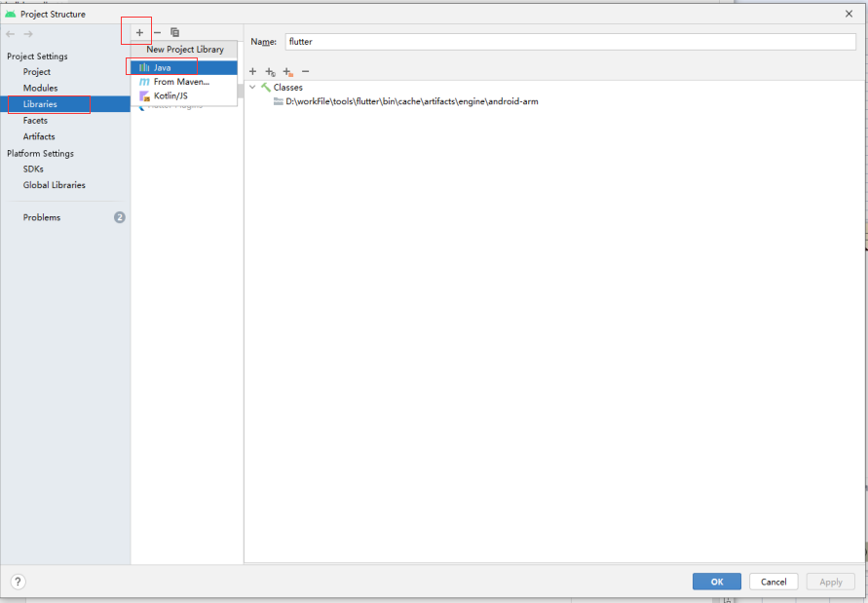Click the add new library plus icon
Screen dimensions: 868x603
tap(138, 31)
